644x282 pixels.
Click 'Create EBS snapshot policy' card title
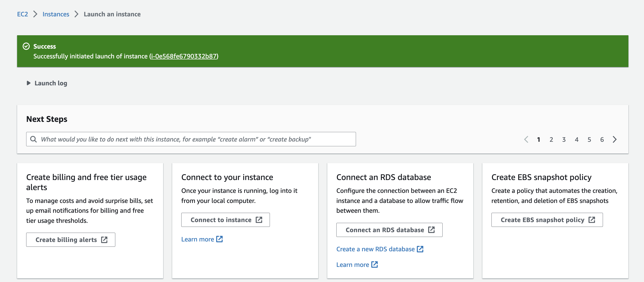[542, 177]
